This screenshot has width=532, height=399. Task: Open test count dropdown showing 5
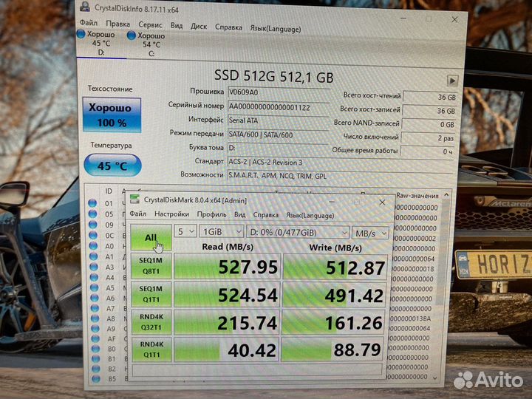click(x=185, y=232)
